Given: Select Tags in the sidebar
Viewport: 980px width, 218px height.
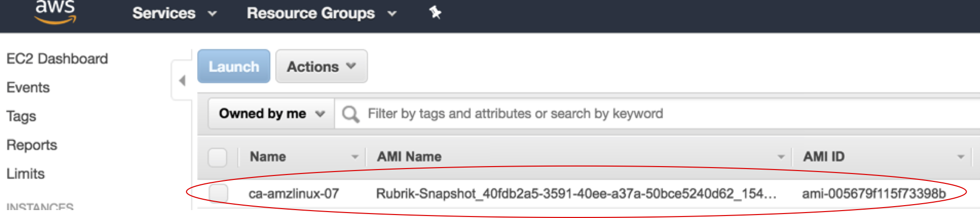Looking at the screenshot, I should pyautogui.click(x=21, y=117).
